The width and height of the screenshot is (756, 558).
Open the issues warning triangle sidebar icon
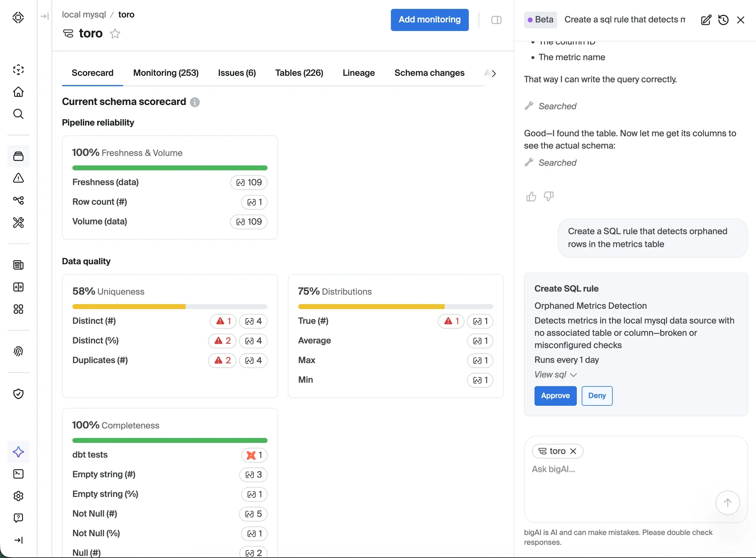click(x=18, y=178)
